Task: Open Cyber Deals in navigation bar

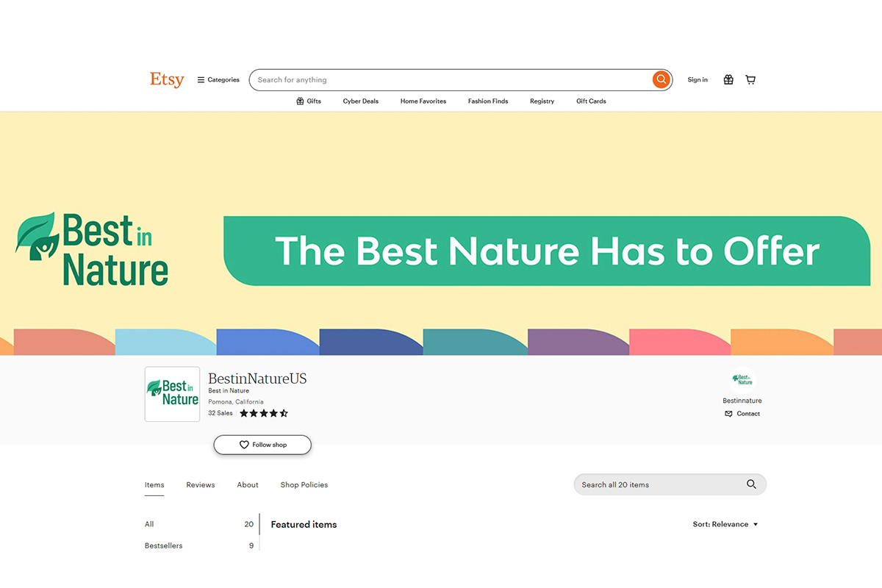Action: tap(360, 101)
